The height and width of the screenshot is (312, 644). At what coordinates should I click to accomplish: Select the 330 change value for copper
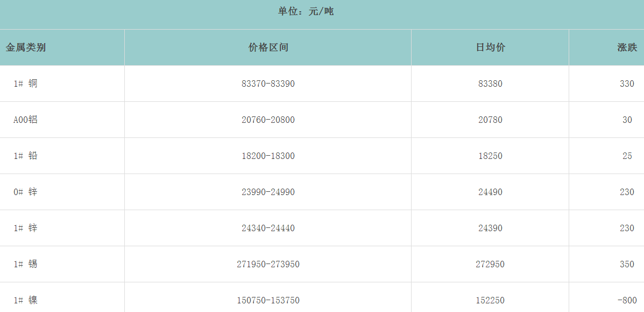627,84
